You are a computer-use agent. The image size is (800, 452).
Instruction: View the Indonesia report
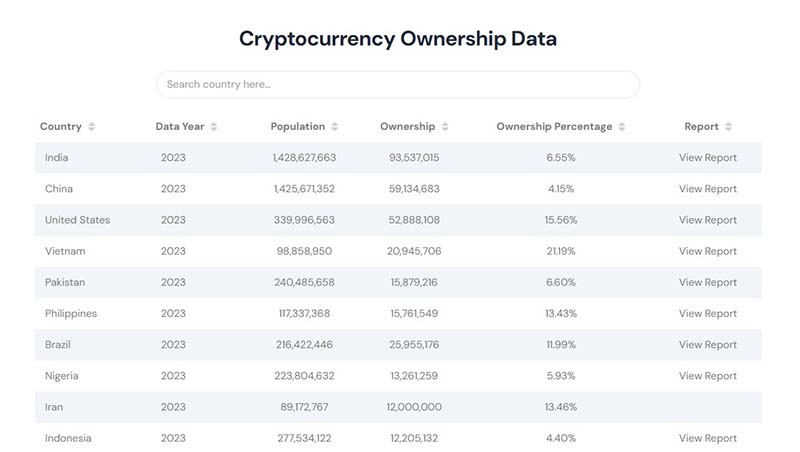coord(707,438)
